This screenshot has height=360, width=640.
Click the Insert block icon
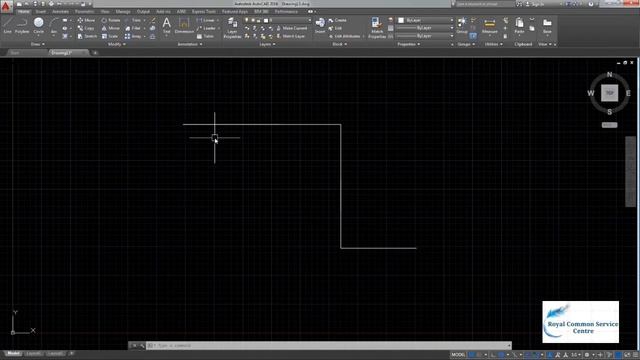(320, 25)
